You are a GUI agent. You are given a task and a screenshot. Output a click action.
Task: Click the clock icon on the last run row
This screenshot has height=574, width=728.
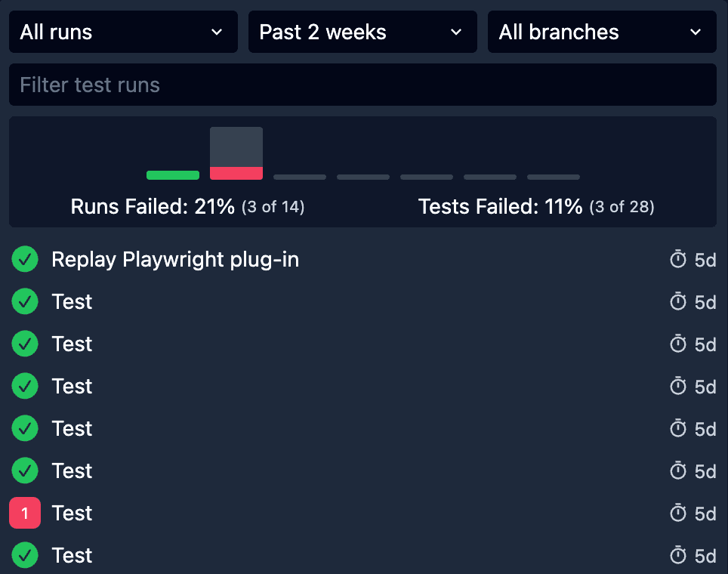pyautogui.click(x=677, y=555)
